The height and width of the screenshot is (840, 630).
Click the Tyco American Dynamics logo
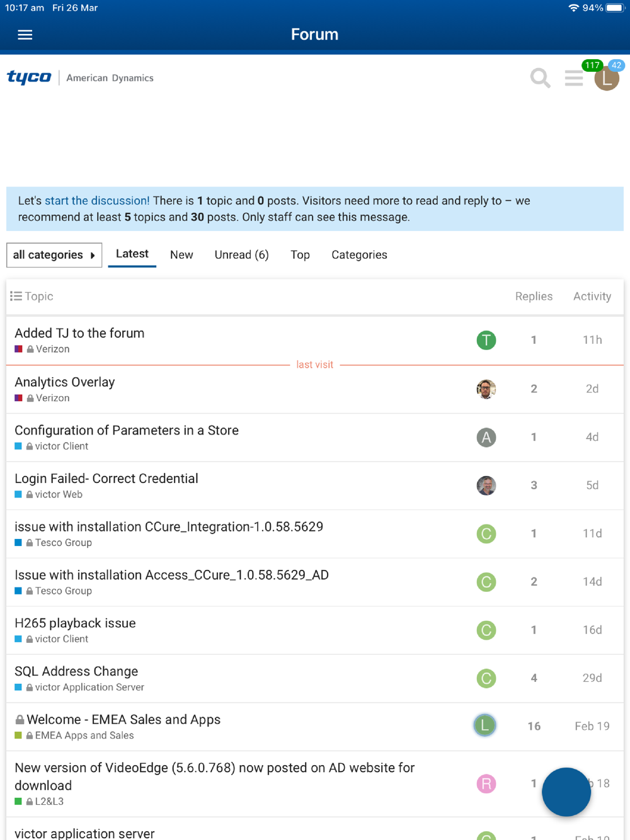pos(80,77)
